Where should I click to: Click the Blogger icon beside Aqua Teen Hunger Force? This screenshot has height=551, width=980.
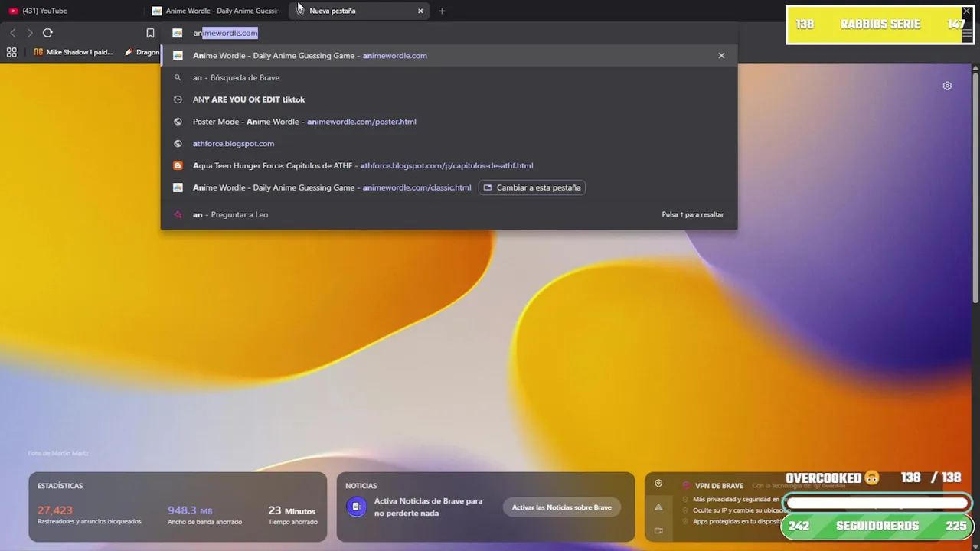178,165
